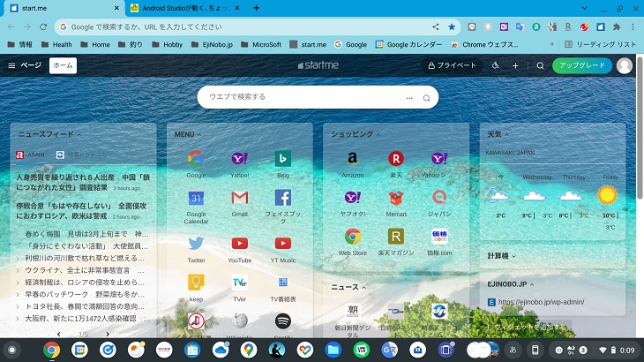
Task: Collapse the ショッピング widget
Action: pyautogui.click(x=378, y=135)
